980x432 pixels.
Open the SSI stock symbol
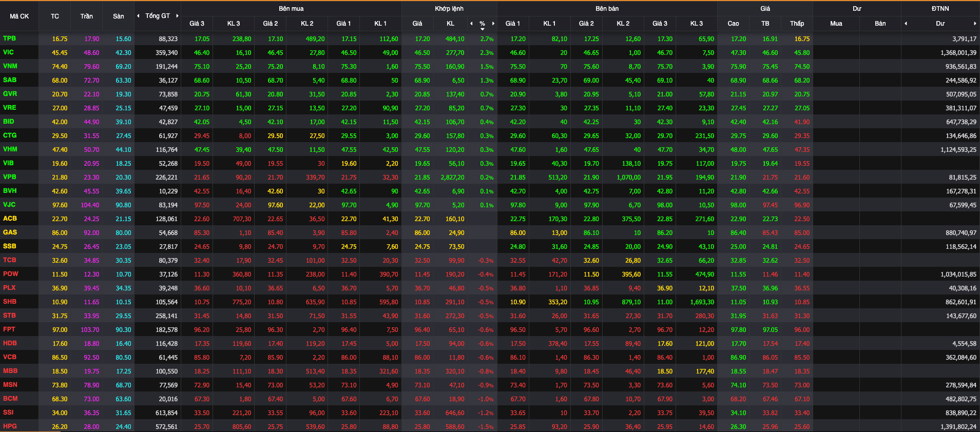8,413
